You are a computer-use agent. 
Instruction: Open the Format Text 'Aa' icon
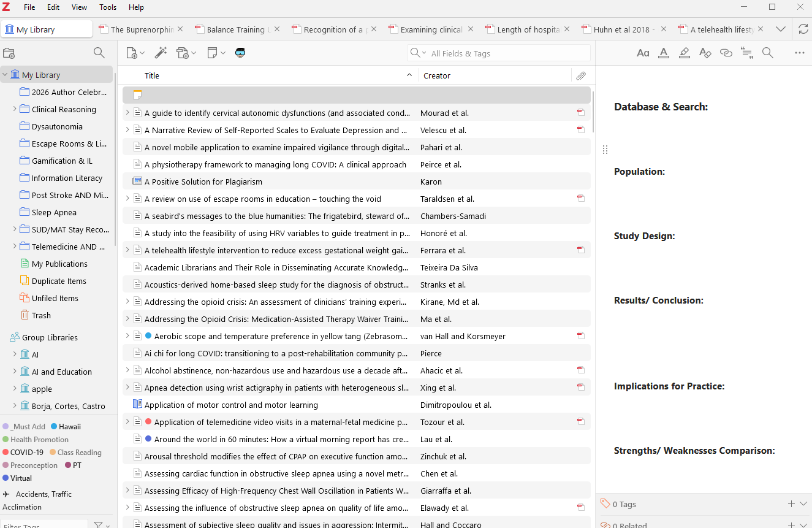pyautogui.click(x=643, y=53)
